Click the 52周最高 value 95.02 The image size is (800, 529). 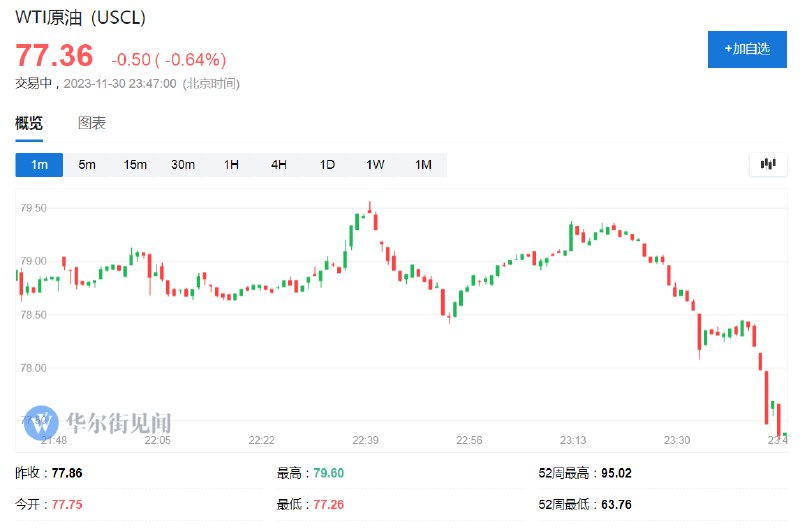[616, 473]
